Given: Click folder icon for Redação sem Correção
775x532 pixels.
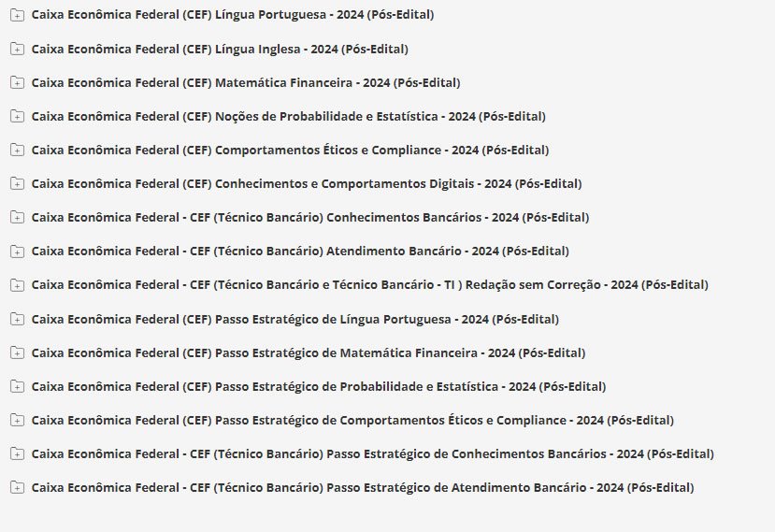Looking at the screenshot, I should tap(17, 284).
